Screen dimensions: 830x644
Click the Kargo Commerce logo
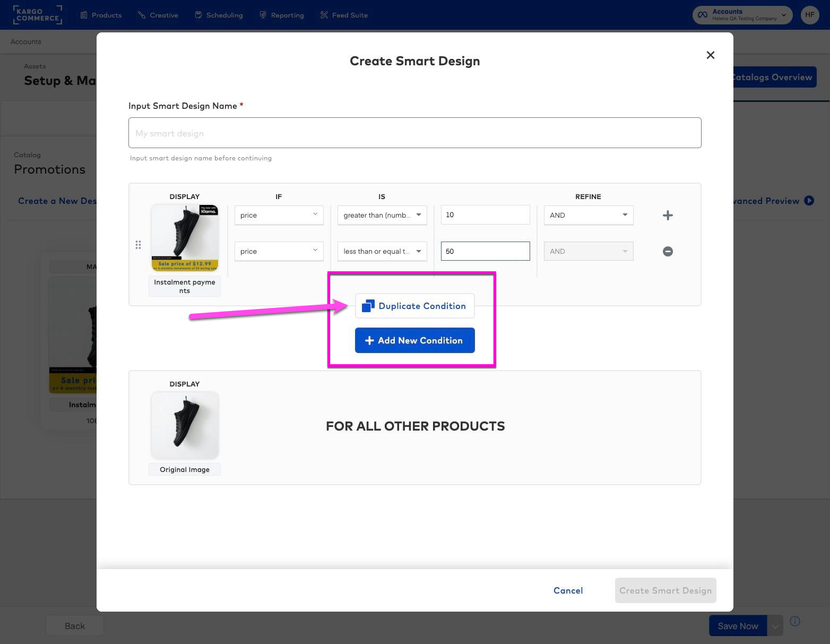[37, 15]
